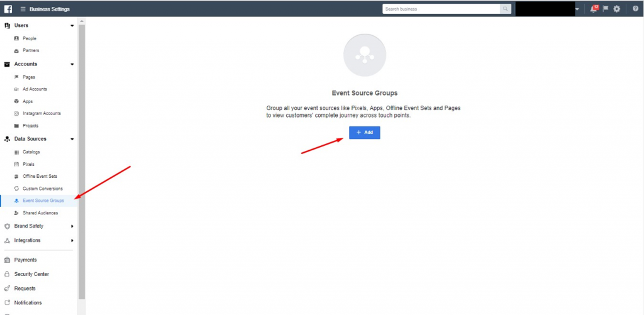Click the Facebook logo icon
This screenshot has height=315, width=644.
(8, 9)
